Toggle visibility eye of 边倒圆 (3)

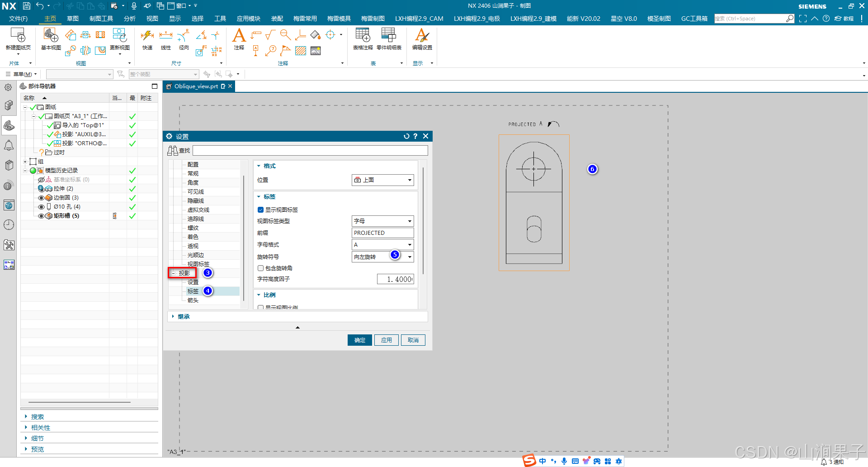click(x=41, y=198)
